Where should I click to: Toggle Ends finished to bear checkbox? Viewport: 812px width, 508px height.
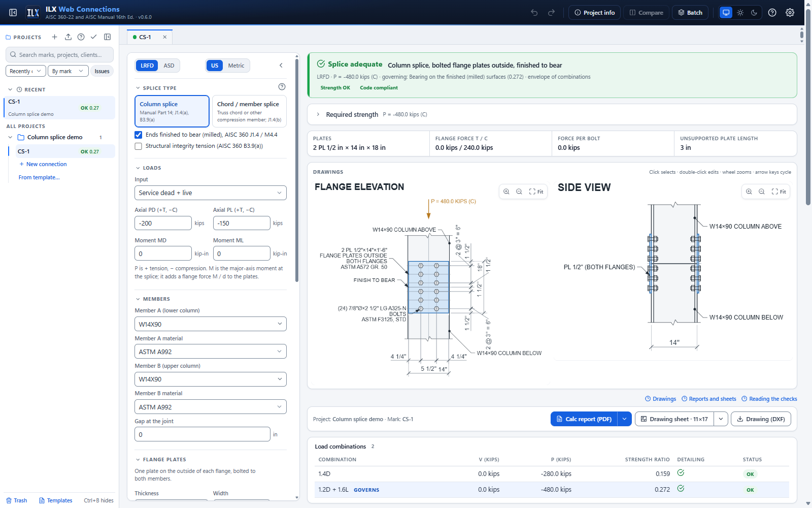point(138,135)
